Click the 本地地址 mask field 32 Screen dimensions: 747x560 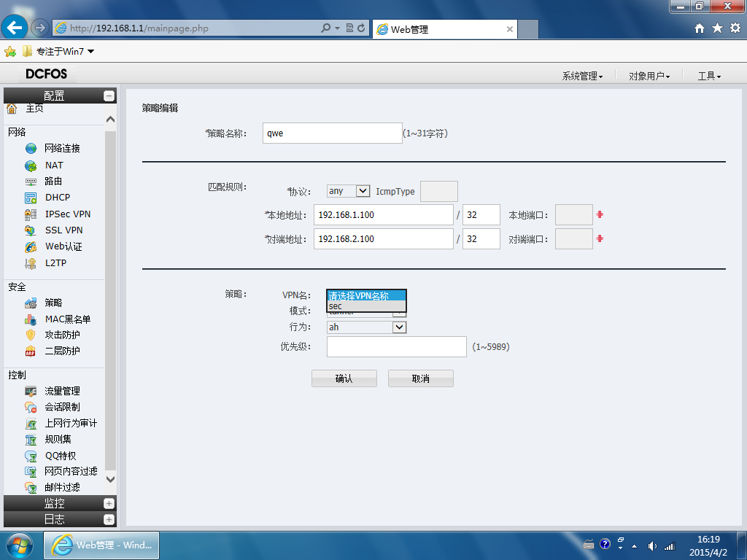tap(481, 215)
